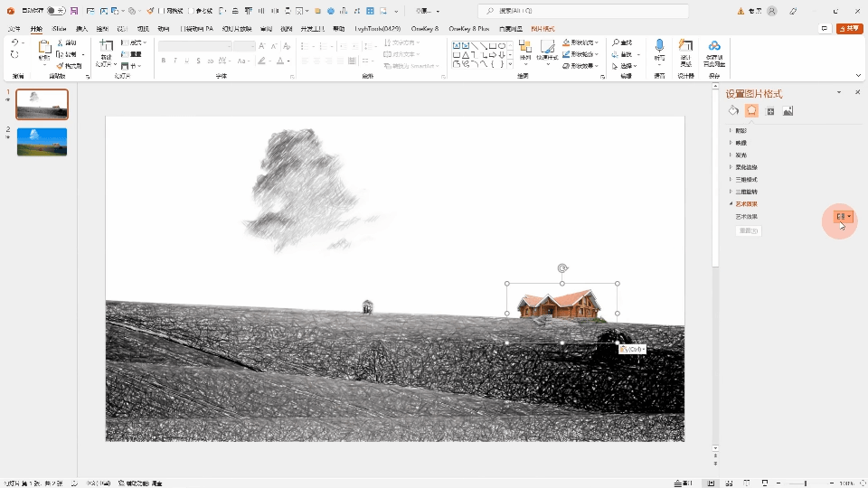
Task: Open the Fill & Line tab icon
Action: [734, 111]
